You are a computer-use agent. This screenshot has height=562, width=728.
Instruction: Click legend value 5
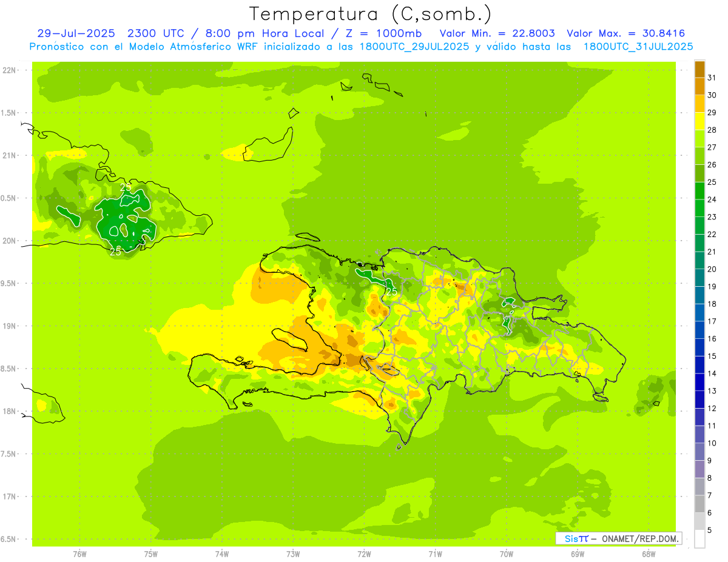[x=710, y=530]
